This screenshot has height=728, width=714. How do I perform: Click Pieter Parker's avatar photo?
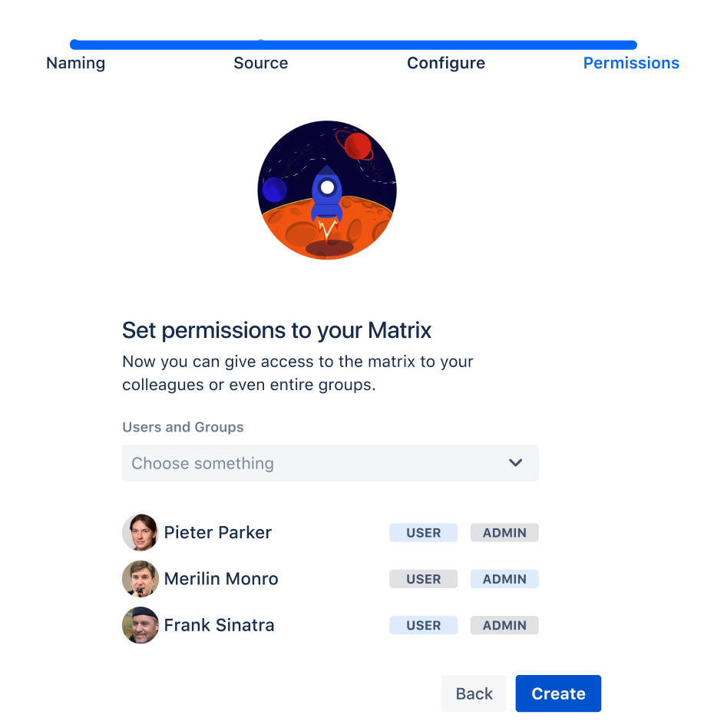click(x=140, y=532)
